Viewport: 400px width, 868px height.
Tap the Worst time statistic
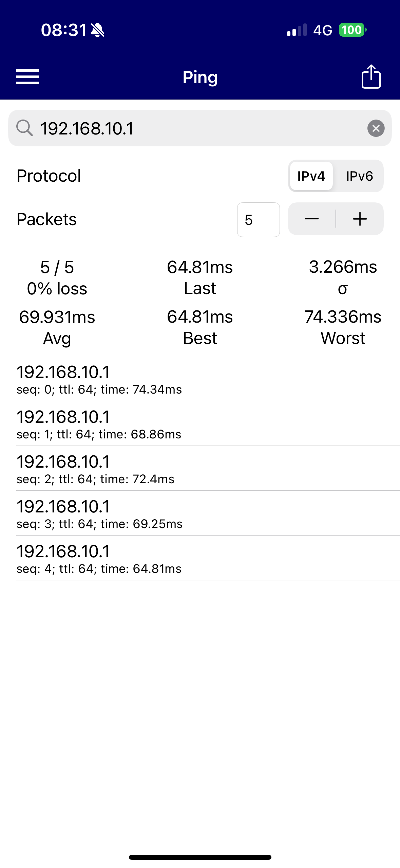pos(343,327)
